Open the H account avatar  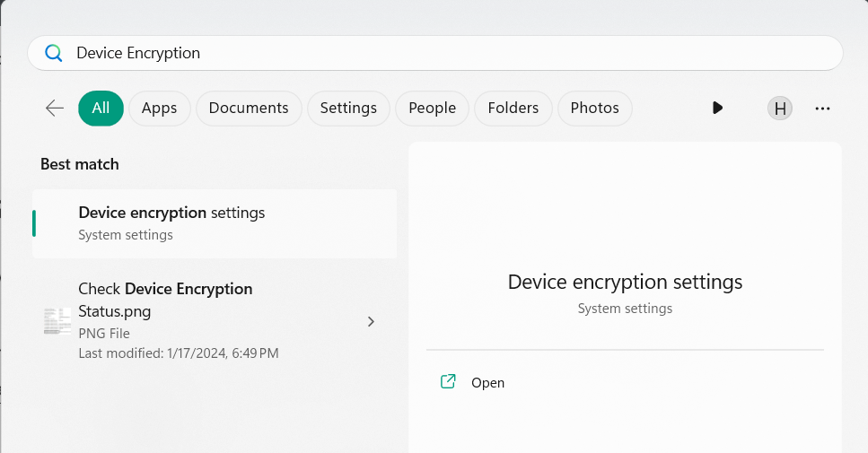(780, 109)
